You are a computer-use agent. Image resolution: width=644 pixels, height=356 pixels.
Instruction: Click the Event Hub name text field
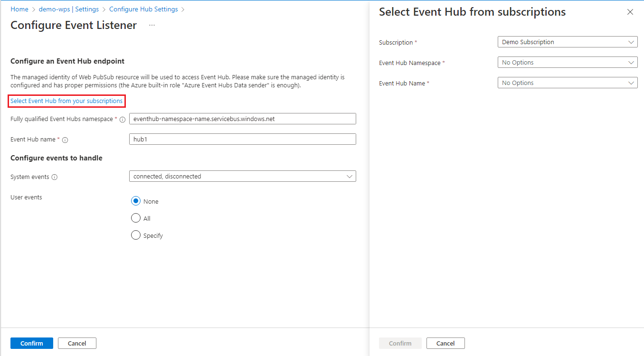click(x=242, y=139)
